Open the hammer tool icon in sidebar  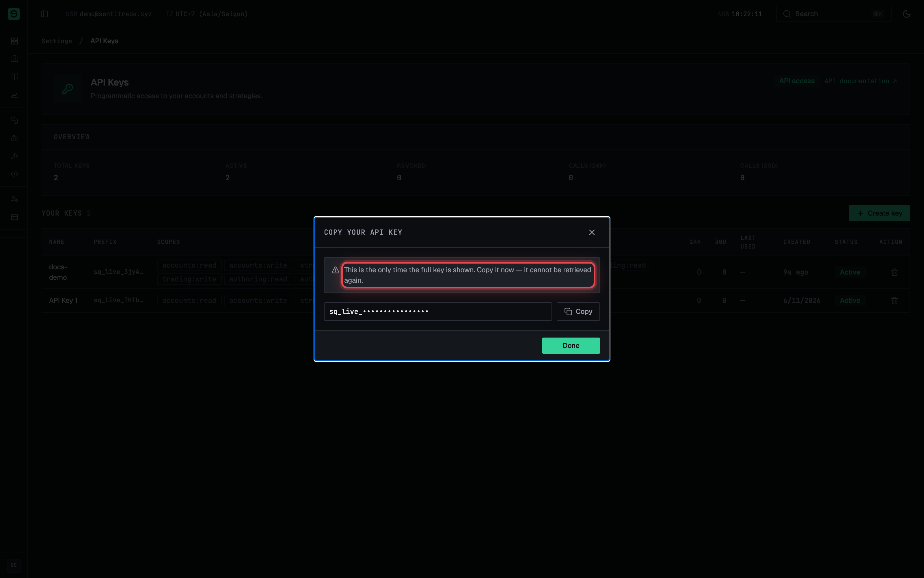tap(14, 156)
